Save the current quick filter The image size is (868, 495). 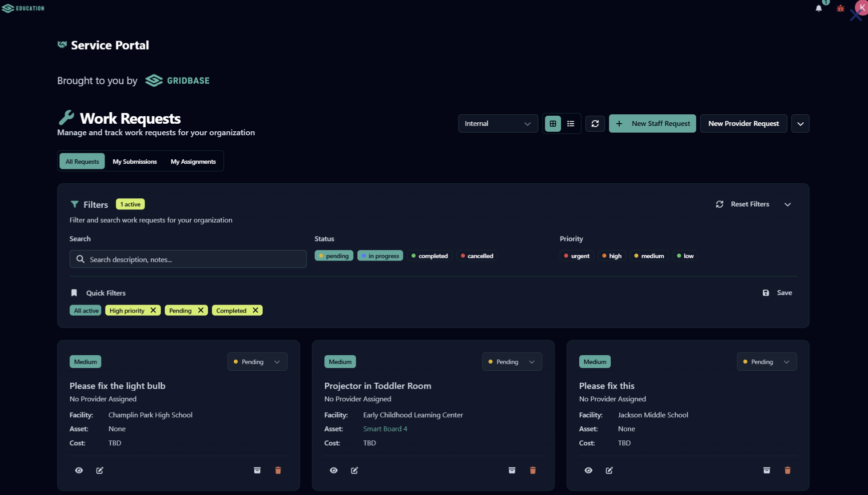(777, 293)
